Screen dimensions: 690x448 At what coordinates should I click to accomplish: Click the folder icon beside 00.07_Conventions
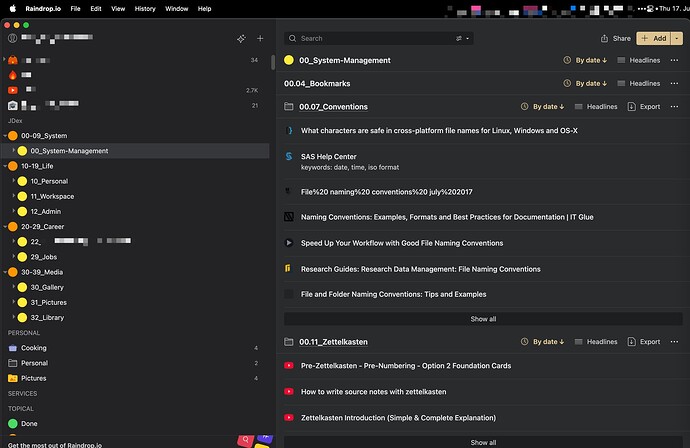click(x=289, y=107)
